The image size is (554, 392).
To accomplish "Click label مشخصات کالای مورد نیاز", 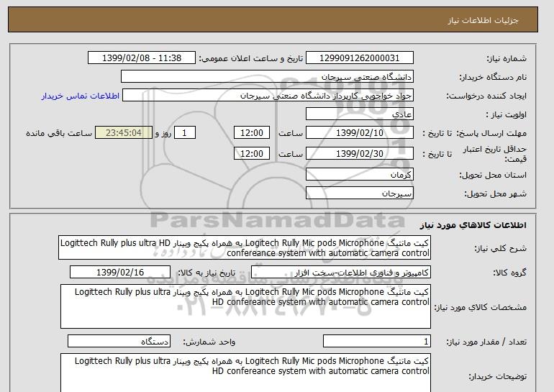I will pos(481,307).
